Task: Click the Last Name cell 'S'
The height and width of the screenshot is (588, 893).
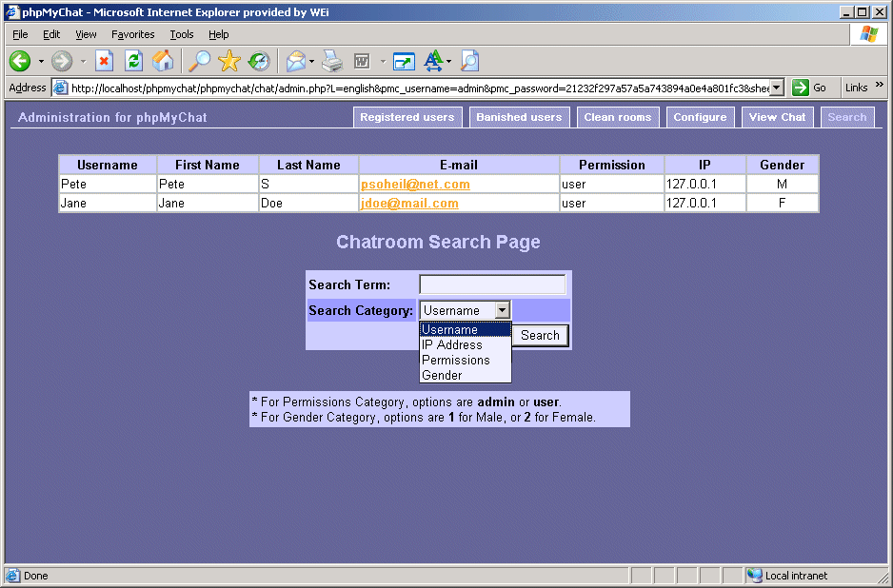Action: [x=308, y=184]
